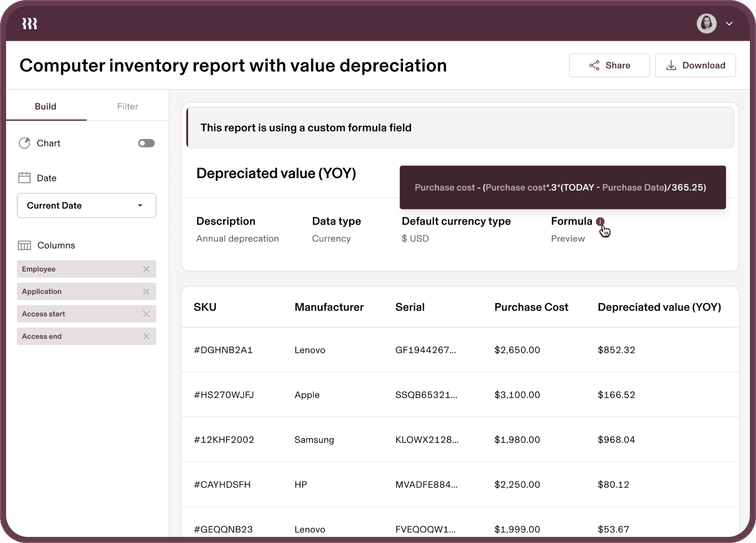The image size is (756, 543).
Task: Click the Purchase Cost column header
Action: tap(531, 307)
